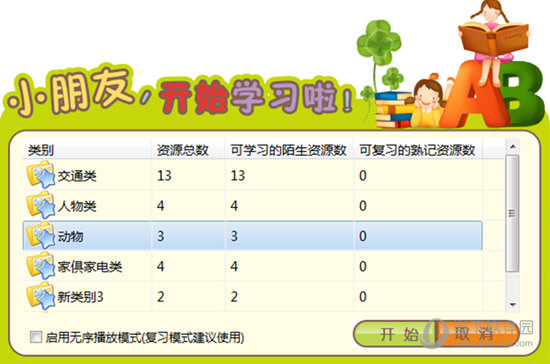Click the 陌生资源数 value 3 in 动物 row
The width and height of the screenshot is (550, 364).
(x=234, y=236)
